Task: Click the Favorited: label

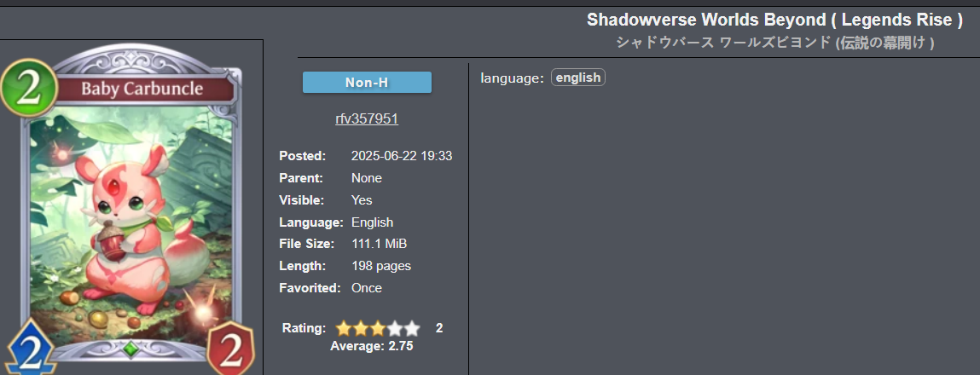Action: pos(310,288)
